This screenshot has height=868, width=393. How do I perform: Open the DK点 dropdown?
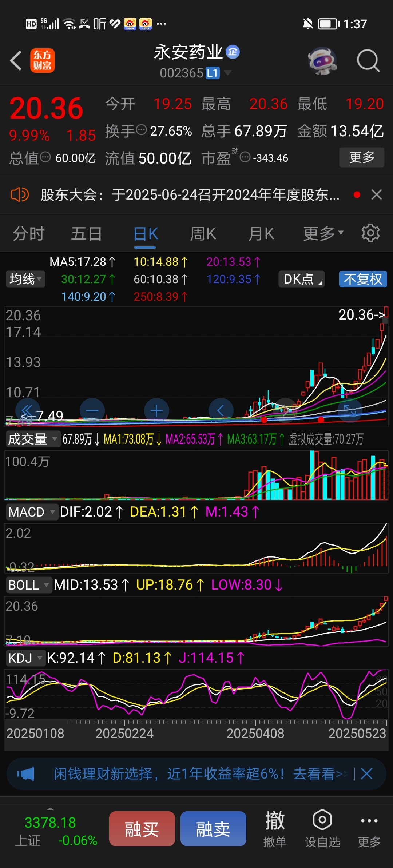(x=302, y=279)
